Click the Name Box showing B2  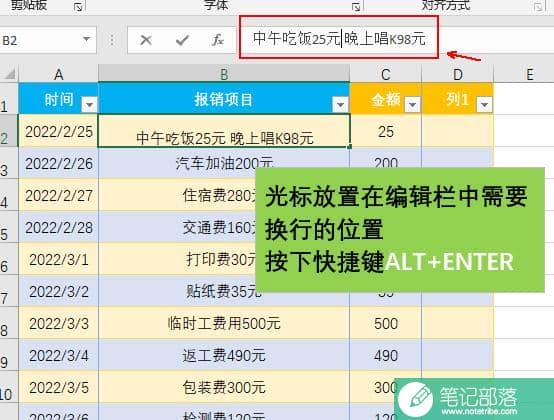(x=48, y=40)
